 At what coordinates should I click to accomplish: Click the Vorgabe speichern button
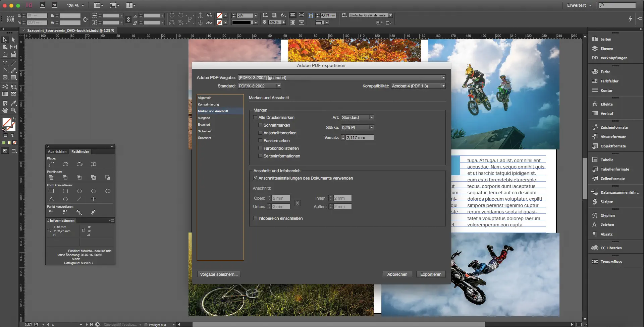(x=219, y=274)
